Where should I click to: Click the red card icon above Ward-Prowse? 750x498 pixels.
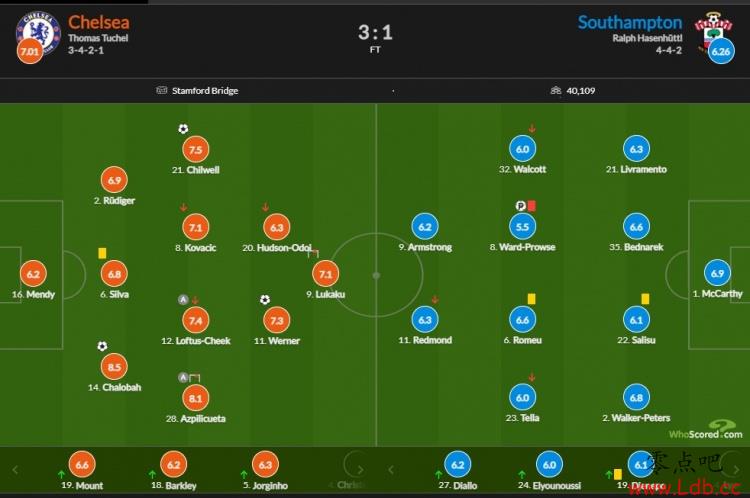(x=531, y=206)
